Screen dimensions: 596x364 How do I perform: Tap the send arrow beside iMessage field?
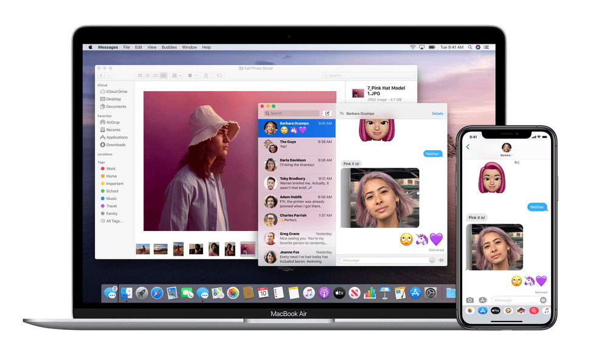[x=542, y=300]
